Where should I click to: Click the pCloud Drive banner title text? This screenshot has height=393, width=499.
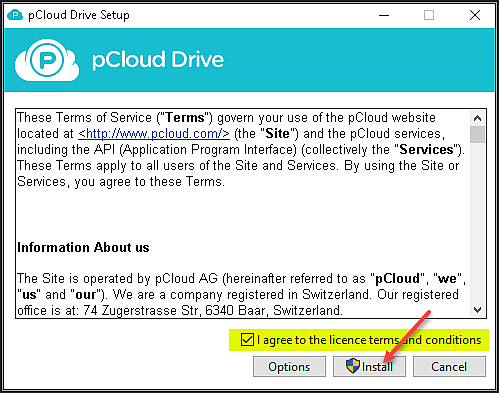click(x=158, y=60)
